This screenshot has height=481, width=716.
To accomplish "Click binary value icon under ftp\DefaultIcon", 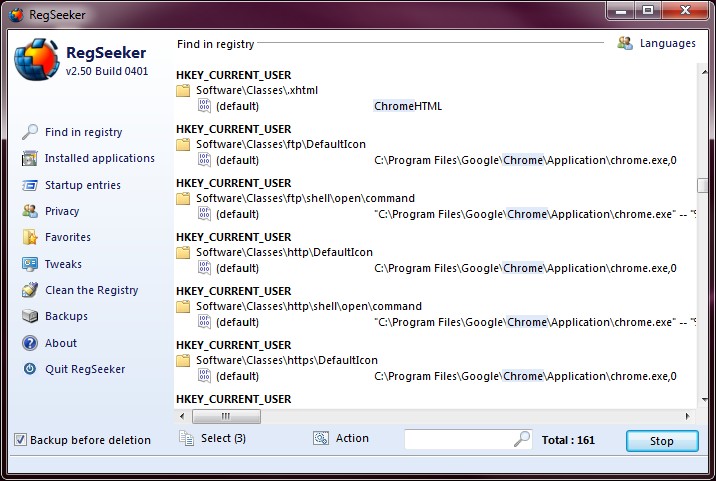I will [204, 159].
